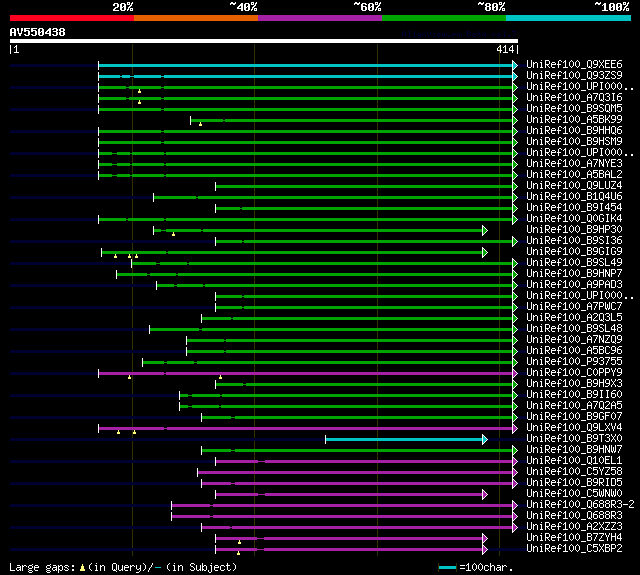Select the UniRef100_A7NZQ9 label
Screen dimensions: 640x575
574,340
